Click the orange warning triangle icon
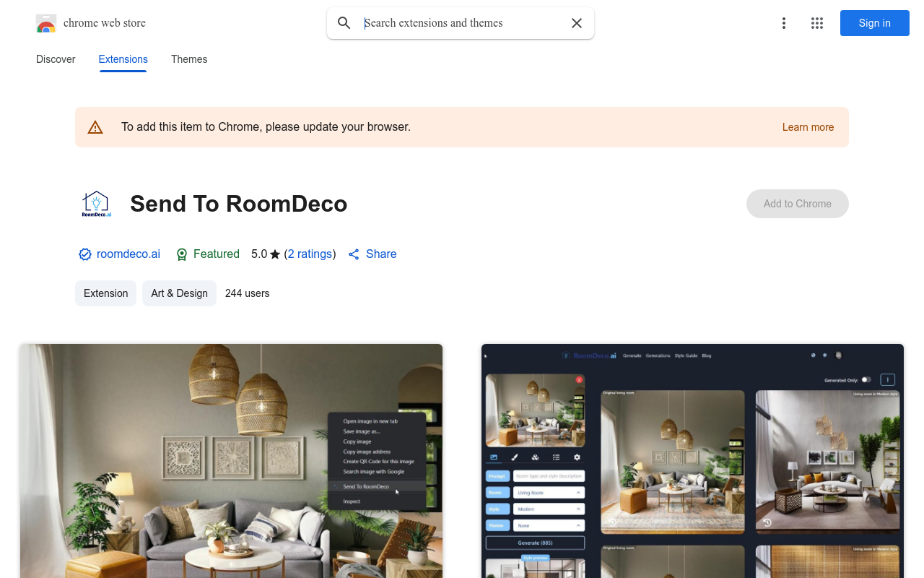The width and height of the screenshot is (924, 578). (95, 127)
